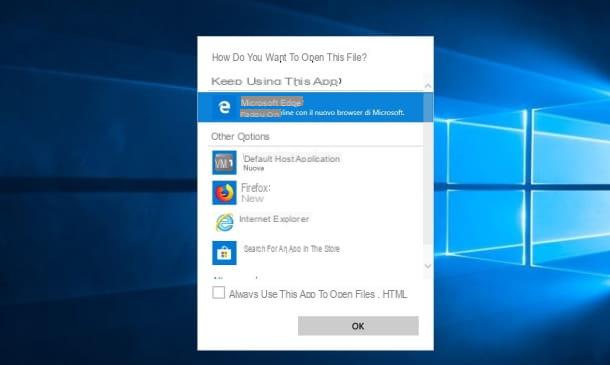The image size is (610, 365).
Task: Tick Always Use This App checkbox
Action: point(218,293)
